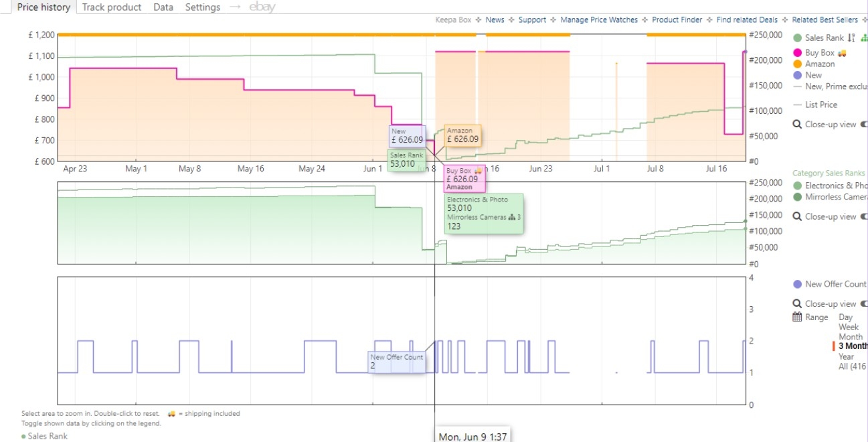This screenshot has width=868, height=442.
Task: Toggle the Sales Rank green legend dot
Action: tap(797, 38)
